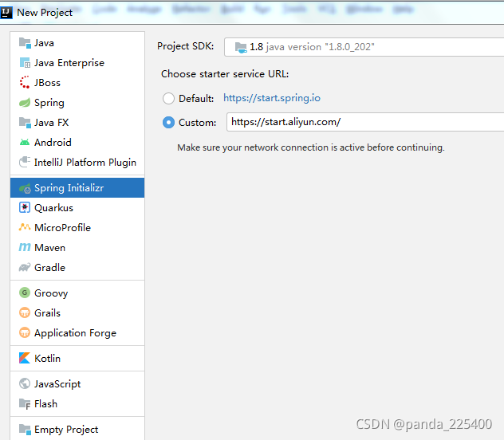504x440 pixels.
Task: Click the Java FX folder icon
Action: tap(25, 123)
